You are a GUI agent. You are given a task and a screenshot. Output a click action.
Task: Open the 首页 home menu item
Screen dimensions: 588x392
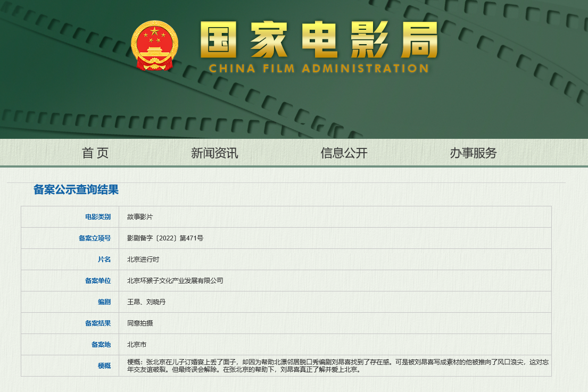95,153
